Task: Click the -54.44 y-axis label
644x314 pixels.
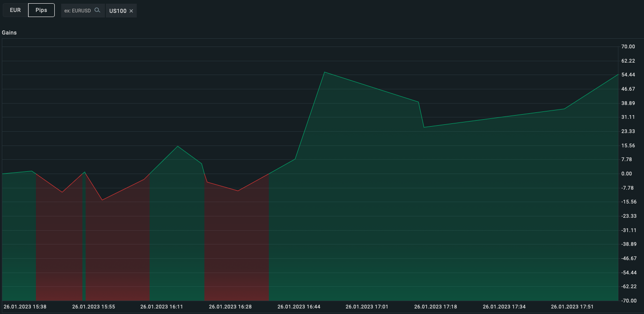Action: coord(629,273)
